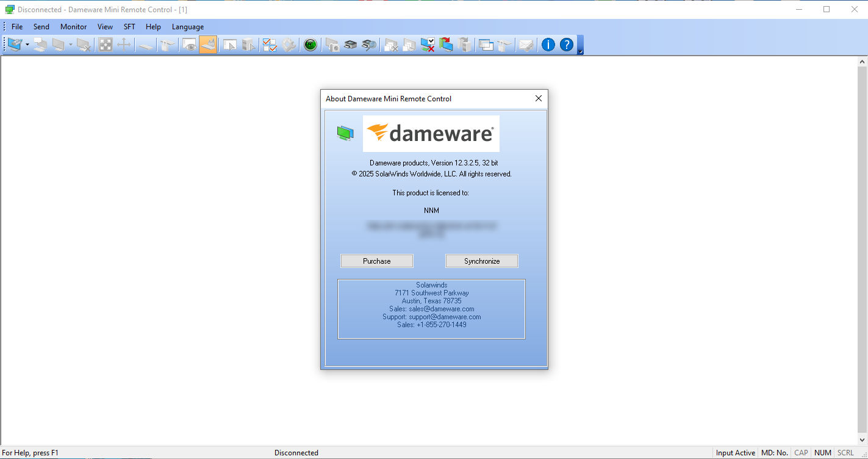Viewport: 868px width, 459px height.
Task: Click the cascaded windows toolbar icon
Action: point(486,45)
